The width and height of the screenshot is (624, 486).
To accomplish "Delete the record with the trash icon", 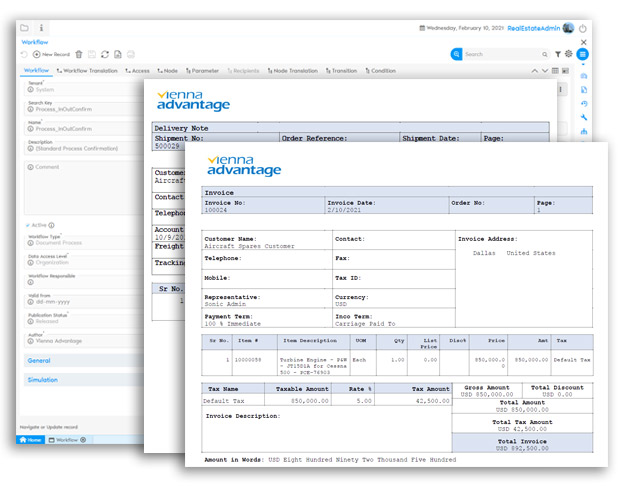I will point(79,54).
